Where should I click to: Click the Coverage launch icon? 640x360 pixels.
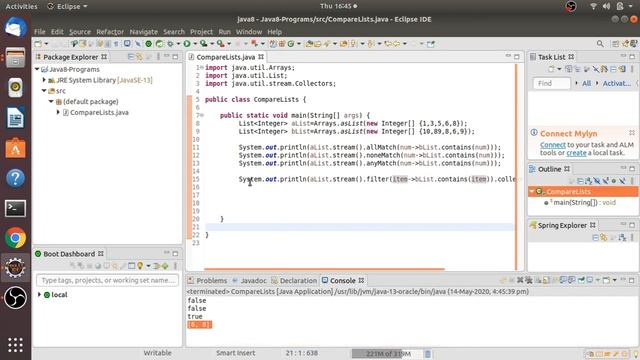tap(203, 44)
